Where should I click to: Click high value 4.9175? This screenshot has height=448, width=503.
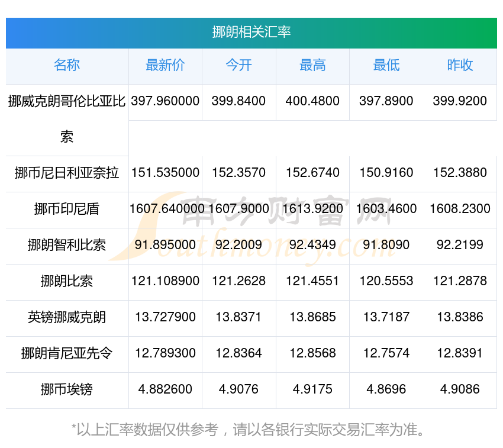[x=312, y=389]
